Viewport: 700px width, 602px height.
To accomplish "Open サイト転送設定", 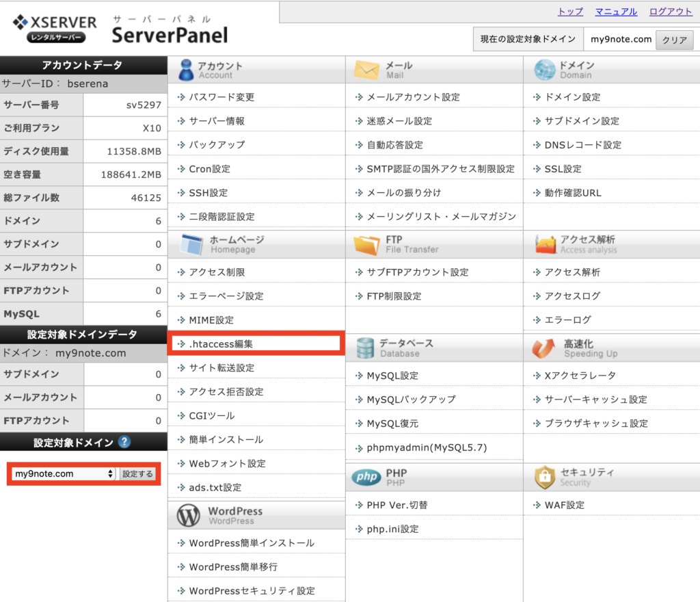I will coord(221,367).
